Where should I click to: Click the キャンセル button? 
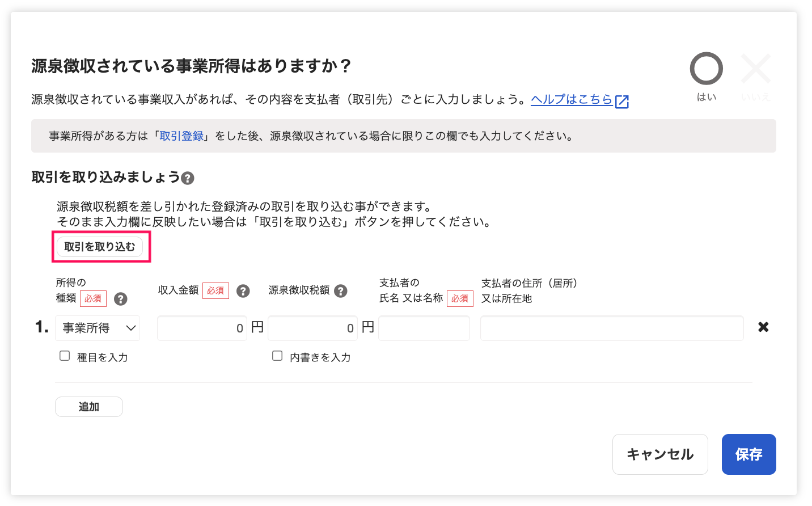(x=660, y=454)
